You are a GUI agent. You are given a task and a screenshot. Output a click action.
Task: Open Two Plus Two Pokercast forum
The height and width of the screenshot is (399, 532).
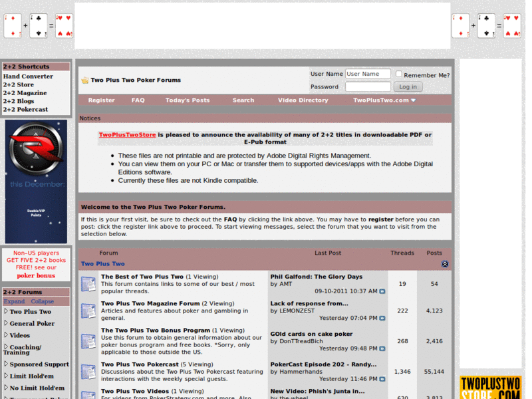pos(140,364)
